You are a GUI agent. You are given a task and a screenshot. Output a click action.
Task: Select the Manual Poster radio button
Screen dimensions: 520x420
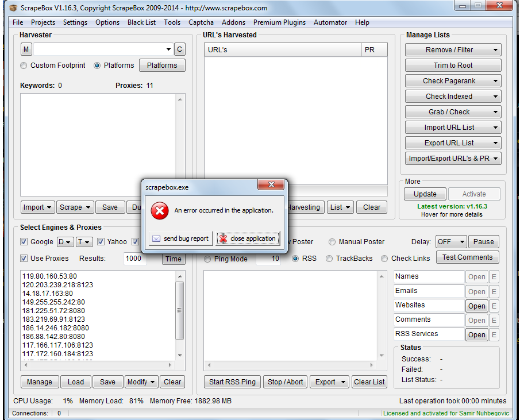tap(332, 242)
